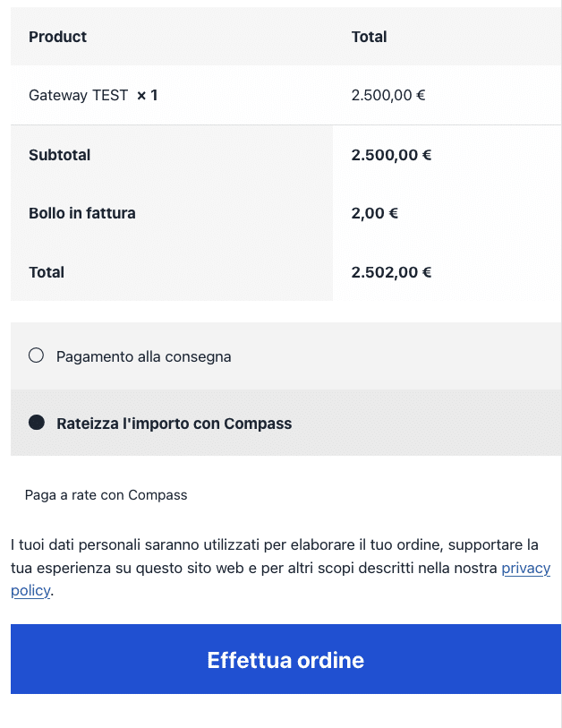The height and width of the screenshot is (728, 562).
Task: Click the Rateizza l'importo con Compass label
Action: pos(174,424)
